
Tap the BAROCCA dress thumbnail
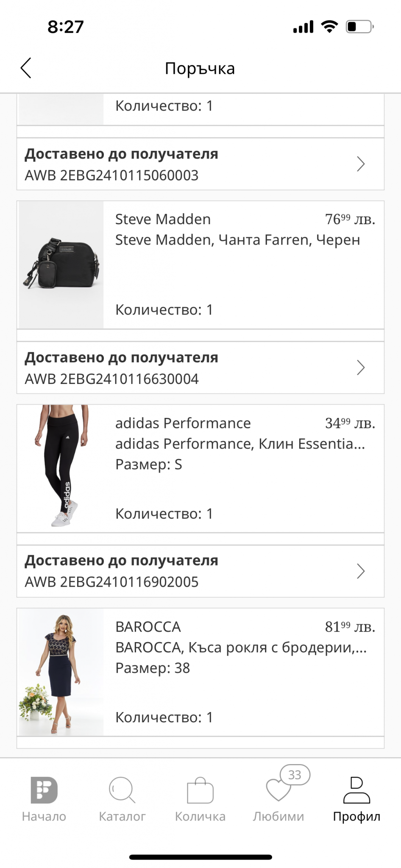click(x=61, y=672)
